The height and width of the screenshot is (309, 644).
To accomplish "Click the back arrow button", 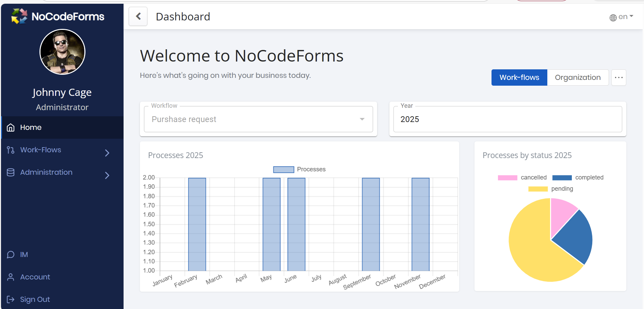I will click(138, 16).
